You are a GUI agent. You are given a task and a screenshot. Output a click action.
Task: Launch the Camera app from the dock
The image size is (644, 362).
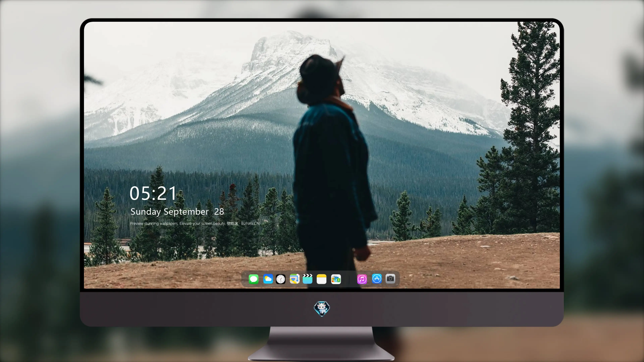click(x=390, y=279)
